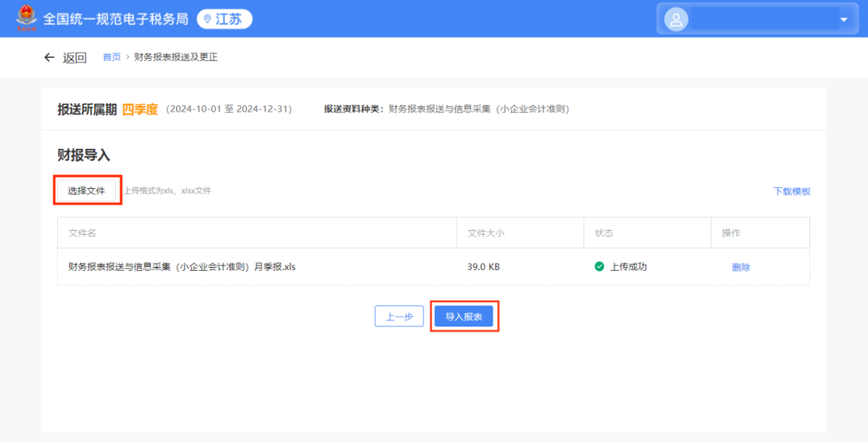Open the 江苏 location selector
This screenshot has height=443, width=868.
tap(225, 18)
